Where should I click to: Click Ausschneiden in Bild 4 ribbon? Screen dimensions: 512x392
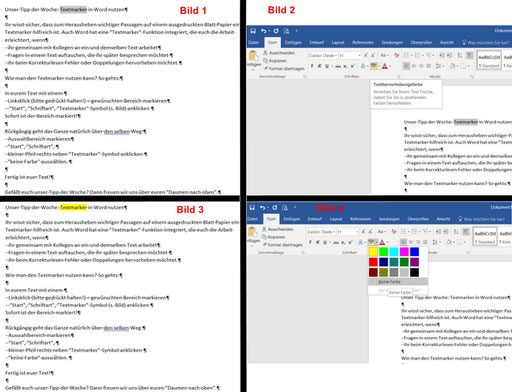pos(277,229)
